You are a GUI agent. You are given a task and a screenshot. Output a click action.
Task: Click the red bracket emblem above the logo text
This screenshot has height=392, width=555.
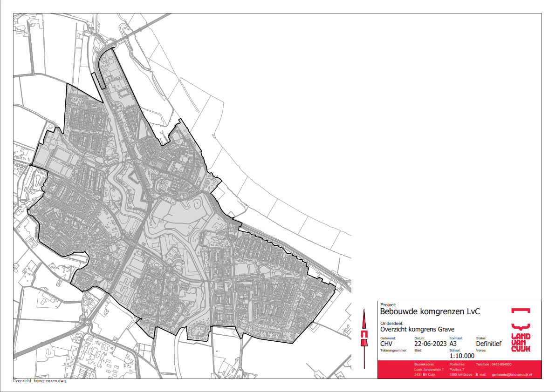coord(521,311)
